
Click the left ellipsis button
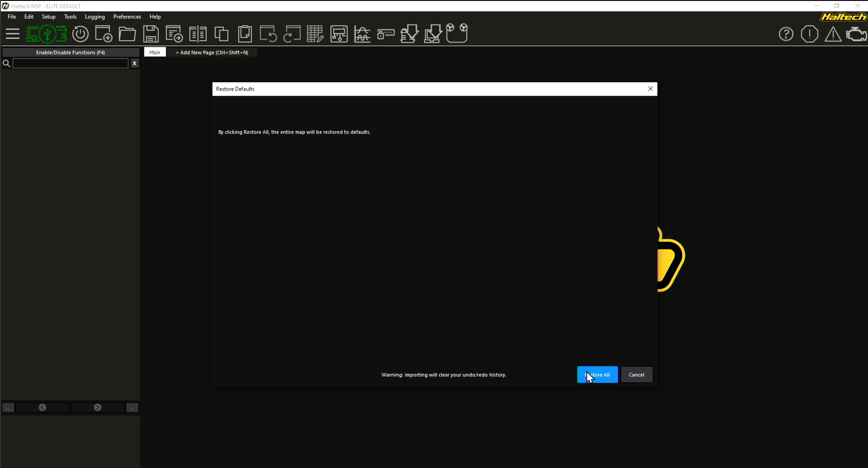[8, 408]
